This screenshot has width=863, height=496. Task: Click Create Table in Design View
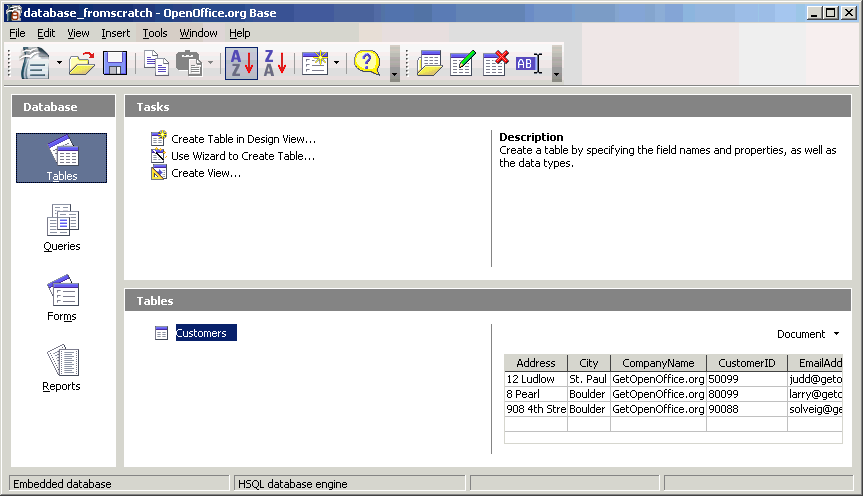pos(243,139)
